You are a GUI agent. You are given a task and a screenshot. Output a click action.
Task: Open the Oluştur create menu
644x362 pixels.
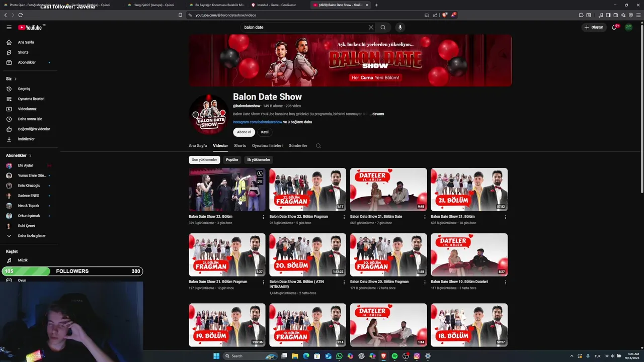(x=594, y=27)
